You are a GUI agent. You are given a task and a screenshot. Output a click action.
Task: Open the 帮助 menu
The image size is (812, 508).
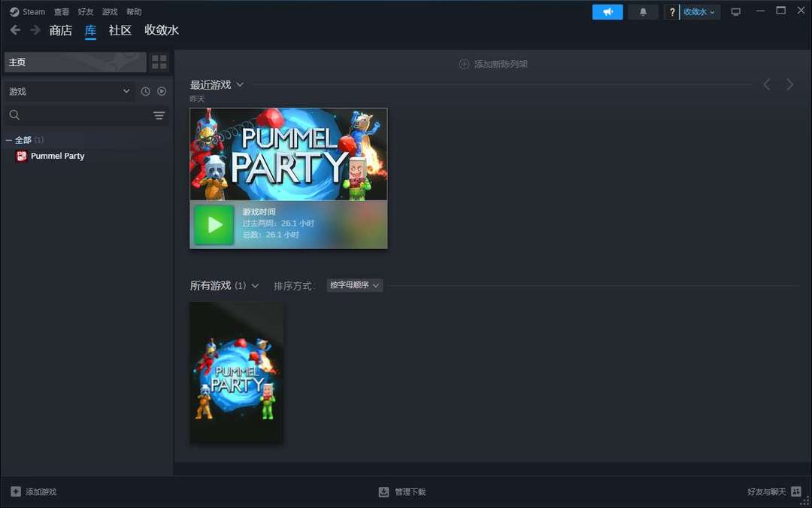click(x=134, y=12)
